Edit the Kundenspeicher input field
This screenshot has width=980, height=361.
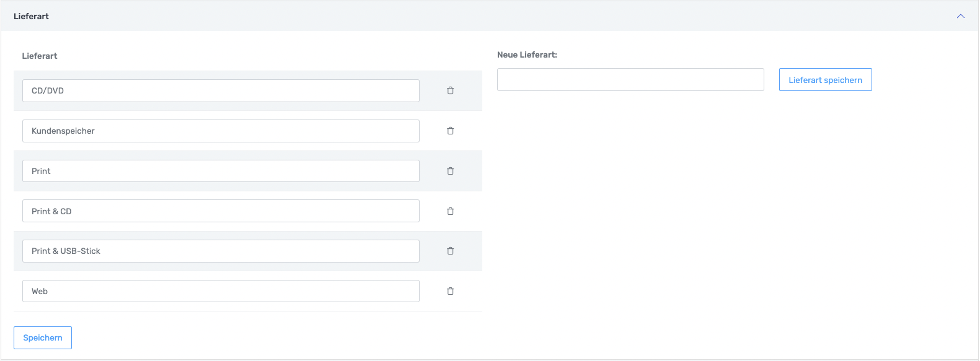221,131
